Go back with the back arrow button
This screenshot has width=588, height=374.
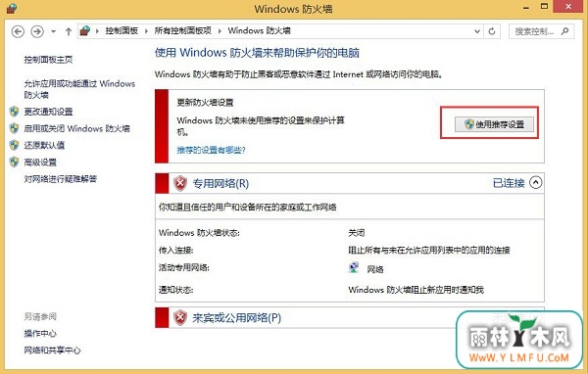coord(18,31)
